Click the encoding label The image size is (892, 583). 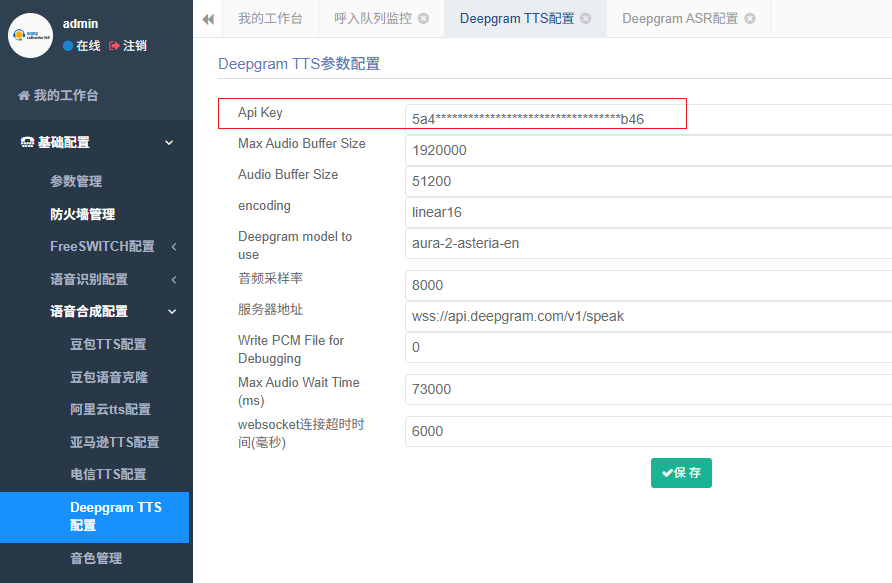pyautogui.click(x=264, y=205)
